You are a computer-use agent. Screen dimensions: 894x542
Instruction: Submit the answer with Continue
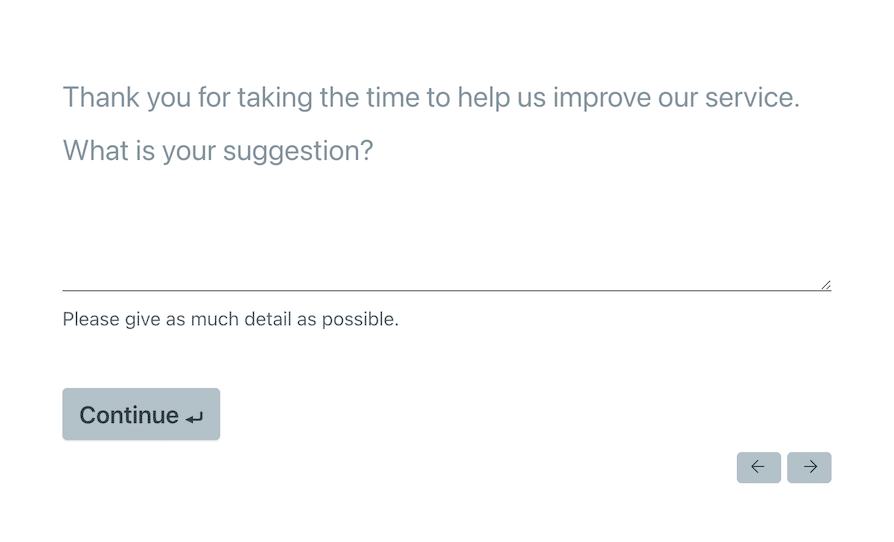[141, 414]
